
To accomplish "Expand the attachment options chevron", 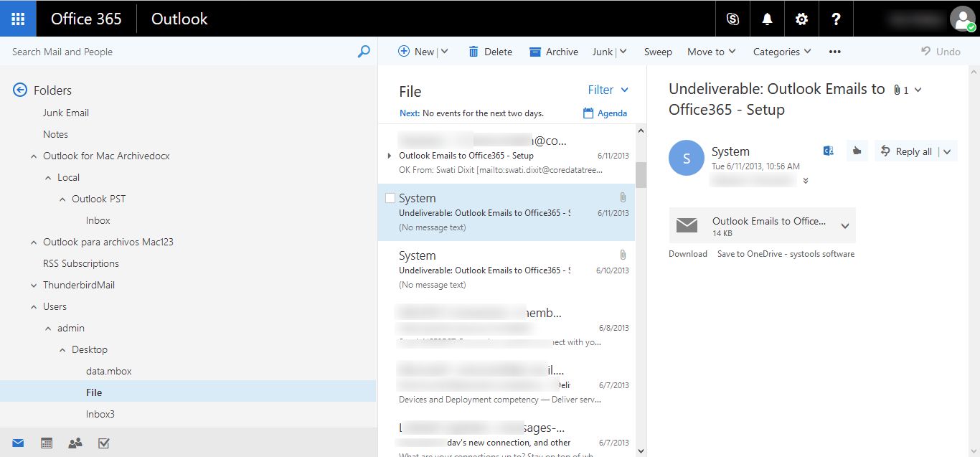I will (x=845, y=226).
